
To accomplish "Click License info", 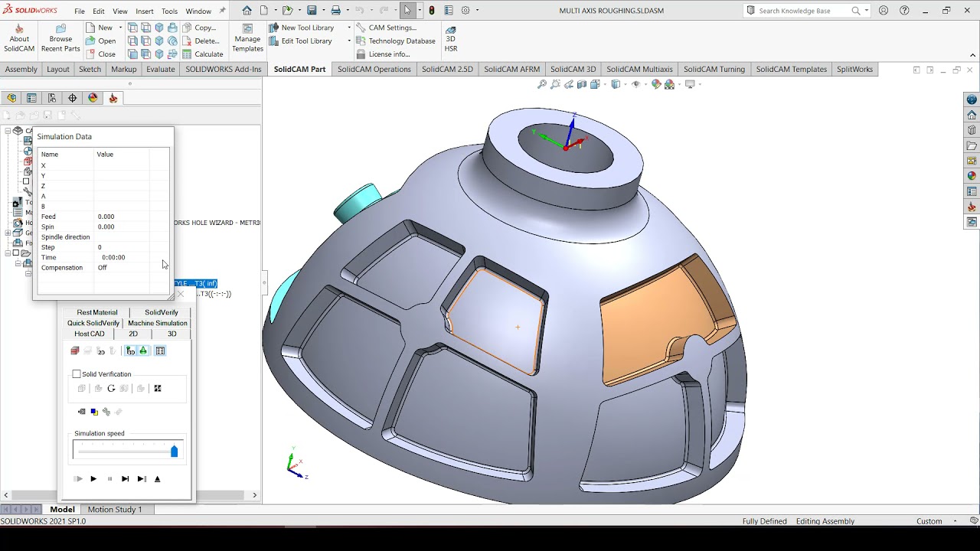I will coord(382,54).
